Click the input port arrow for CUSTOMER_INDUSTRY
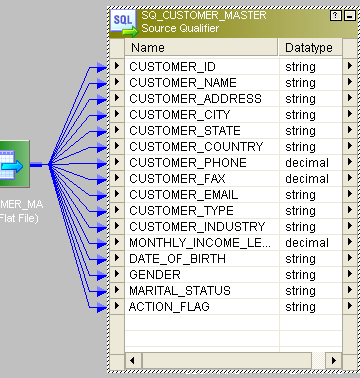Image resolution: width=360 pixels, height=378 pixels. [117, 226]
